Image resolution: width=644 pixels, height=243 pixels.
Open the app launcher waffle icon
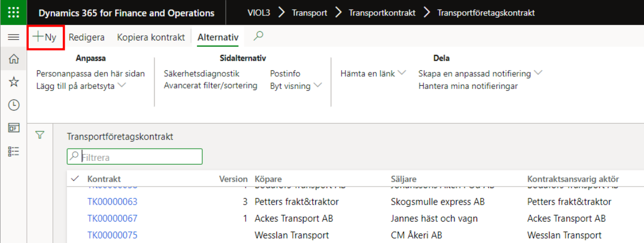coord(14,13)
